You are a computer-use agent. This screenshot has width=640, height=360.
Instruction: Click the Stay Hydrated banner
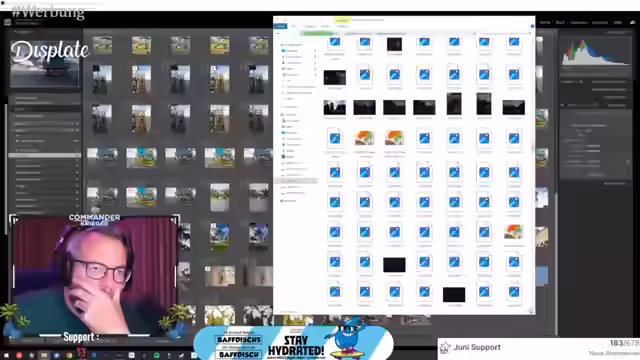click(x=293, y=342)
